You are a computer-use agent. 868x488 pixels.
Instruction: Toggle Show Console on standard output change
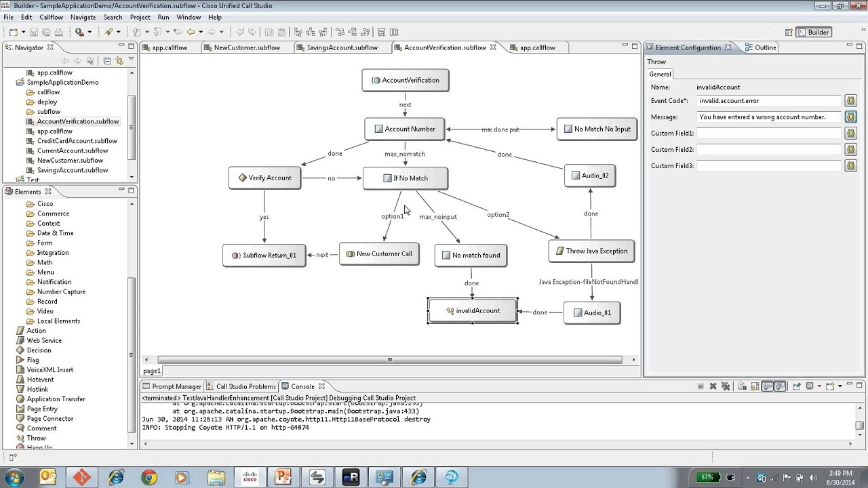pyautogui.click(x=767, y=386)
